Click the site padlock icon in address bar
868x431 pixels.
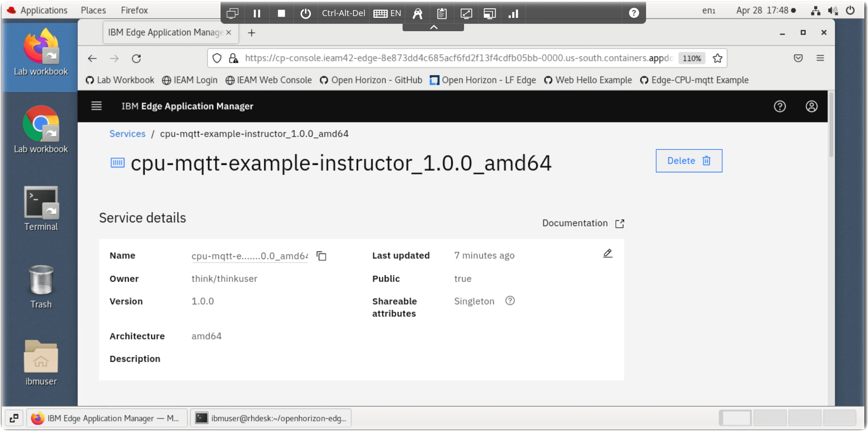pos(233,58)
